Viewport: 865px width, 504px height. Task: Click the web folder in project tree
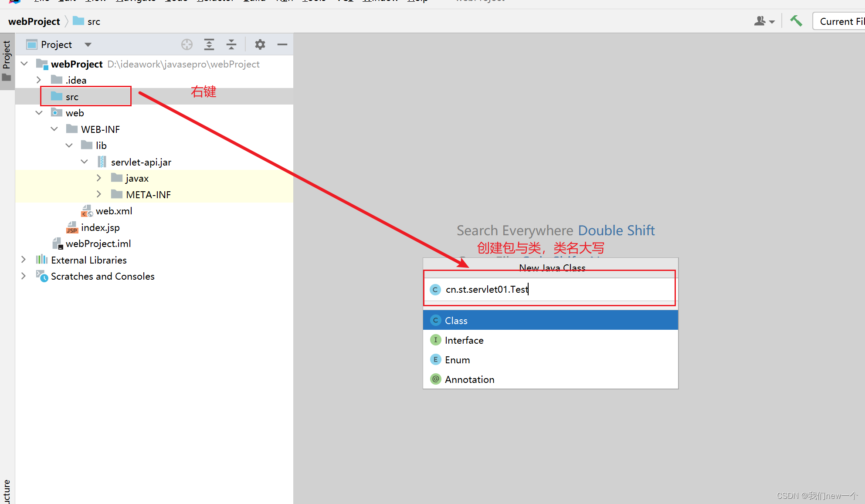pos(74,113)
